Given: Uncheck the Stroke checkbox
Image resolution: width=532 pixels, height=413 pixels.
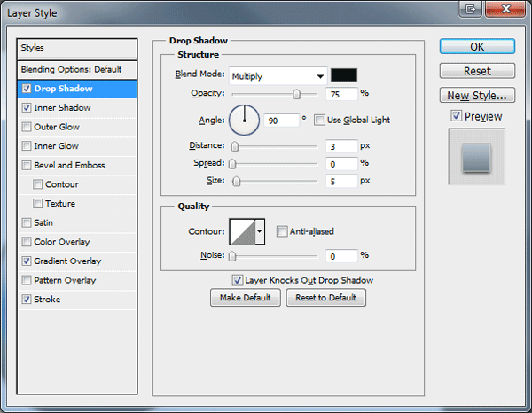Looking at the screenshot, I should point(27,300).
